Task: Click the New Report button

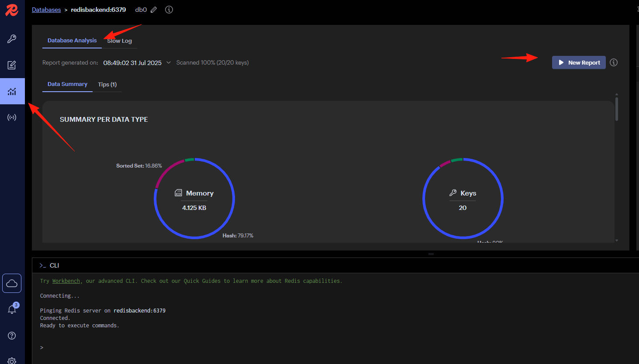Action: [579, 62]
